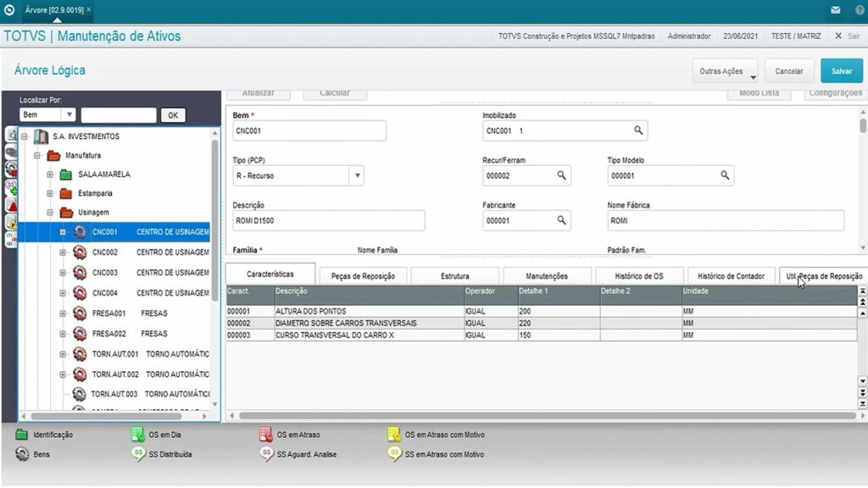Screen dimensions: 868x488
Task: Click the S.A. INVESTIMENTOS building icon
Action: point(41,136)
